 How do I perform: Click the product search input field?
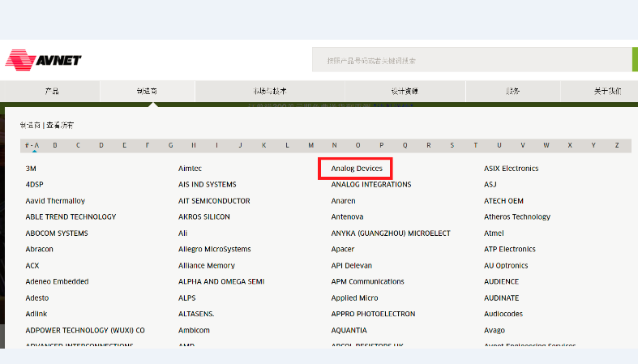click(472, 60)
